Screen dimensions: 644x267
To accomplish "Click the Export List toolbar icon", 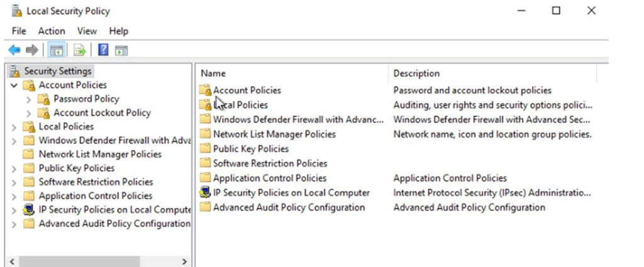I will click(80, 50).
